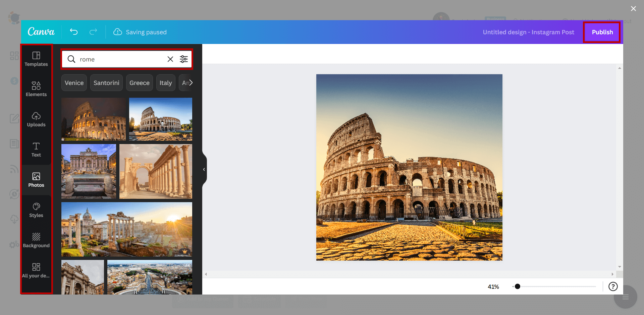This screenshot has width=644, height=315.
Task: Select the Text tool panel
Action: pos(36,150)
